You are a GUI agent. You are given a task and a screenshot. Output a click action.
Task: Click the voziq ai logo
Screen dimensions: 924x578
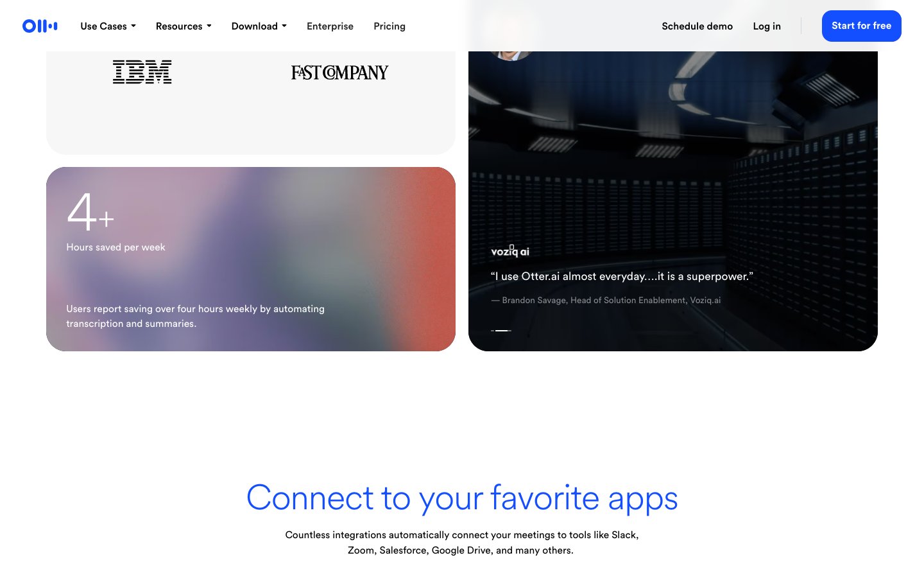[x=510, y=251]
